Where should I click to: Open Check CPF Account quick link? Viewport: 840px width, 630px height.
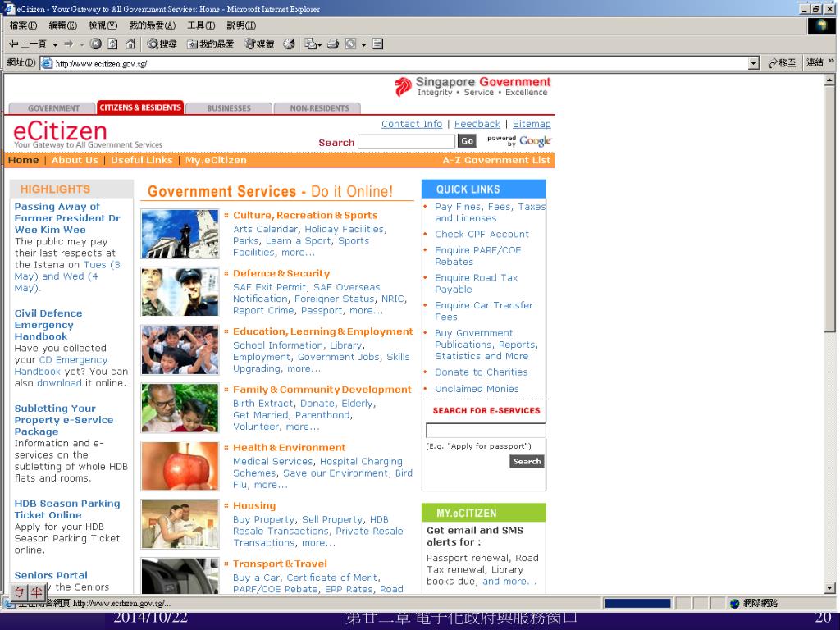click(x=482, y=234)
